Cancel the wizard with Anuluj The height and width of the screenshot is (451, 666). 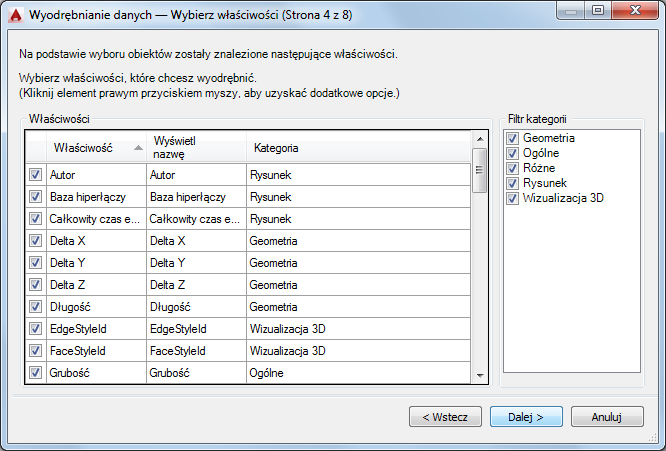pos(607,417)
